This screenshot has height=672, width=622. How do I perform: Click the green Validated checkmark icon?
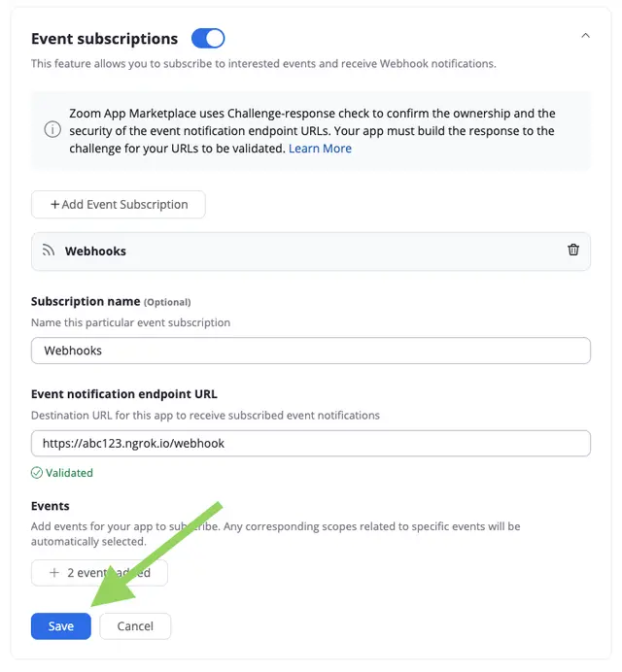pos(37,473)
